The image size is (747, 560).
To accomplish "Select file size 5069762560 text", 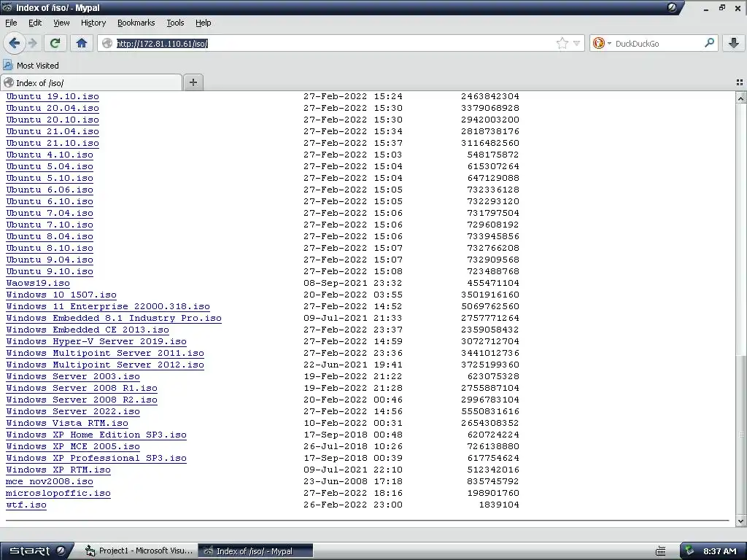I will pos(489,306).
